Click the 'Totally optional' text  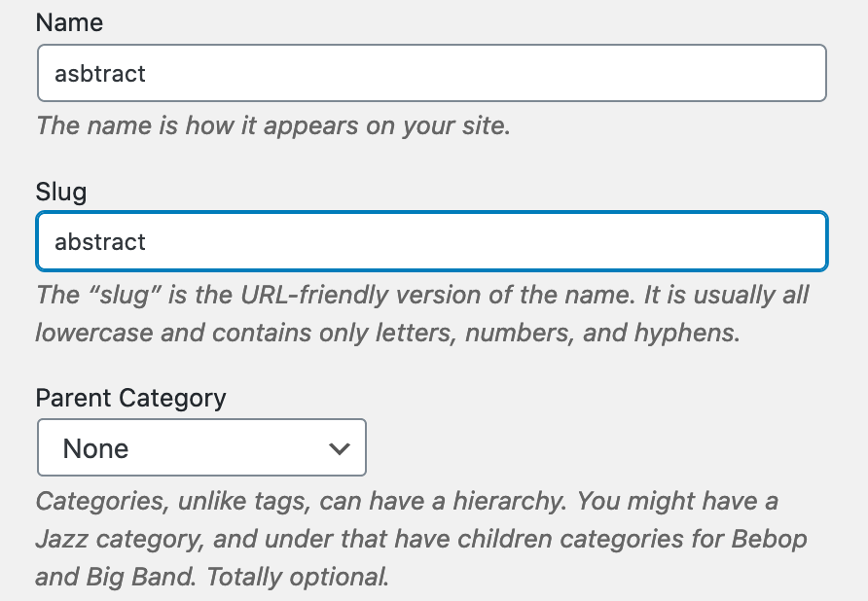297,576
